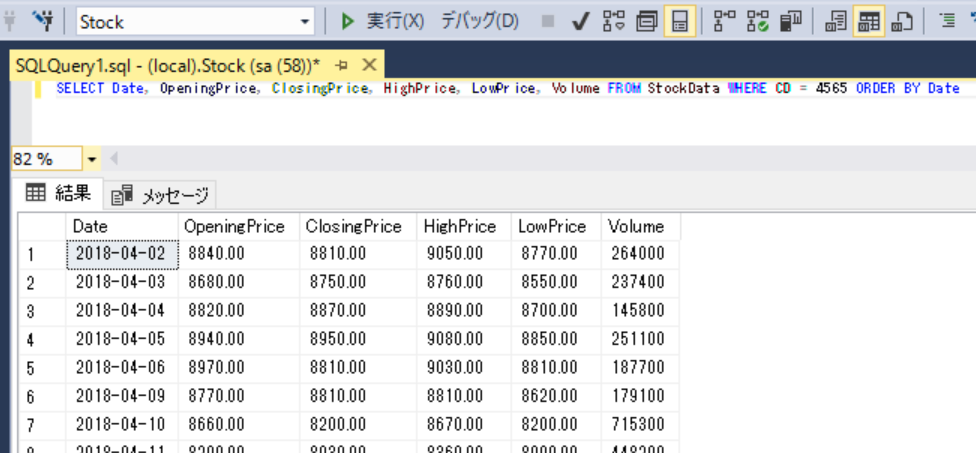The width and height of the screenshot is (976, 453).
Task: Click Volume cell 145800
Action: tap(640, 311)
